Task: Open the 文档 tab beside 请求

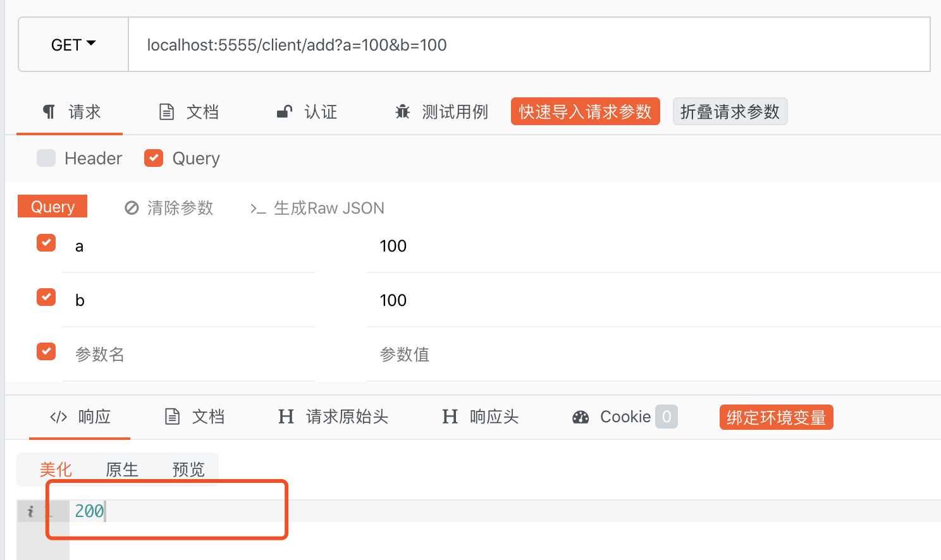Action: pyautogui.click(x=188, y=112)
